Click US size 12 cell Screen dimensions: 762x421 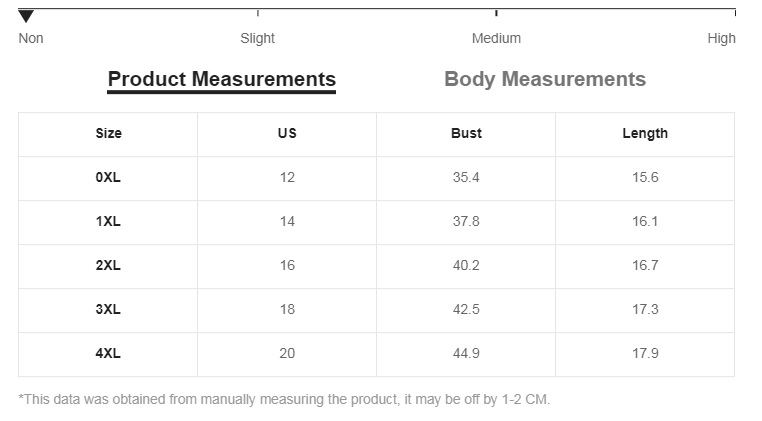tap(287, 178)
